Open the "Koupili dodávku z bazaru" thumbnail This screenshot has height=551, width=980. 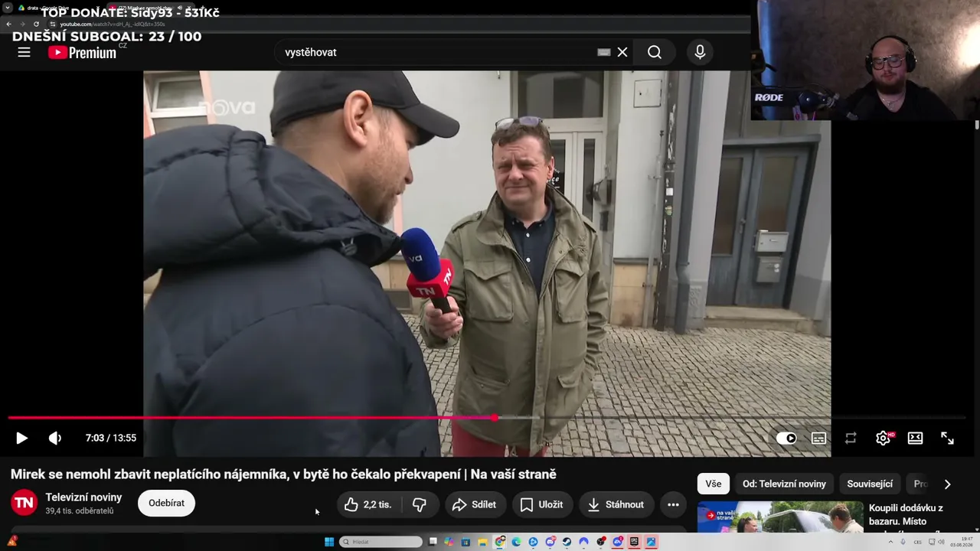click(x=780, y=517)
